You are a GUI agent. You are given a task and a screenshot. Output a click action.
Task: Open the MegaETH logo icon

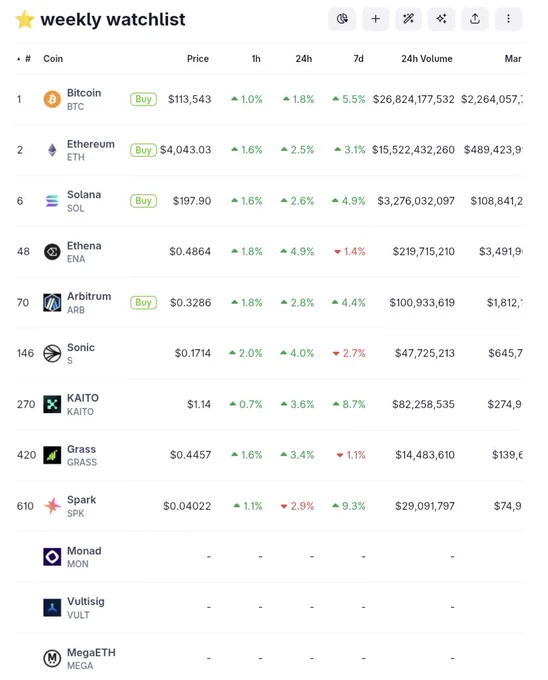pyautogui.click(x=52, y=658)
